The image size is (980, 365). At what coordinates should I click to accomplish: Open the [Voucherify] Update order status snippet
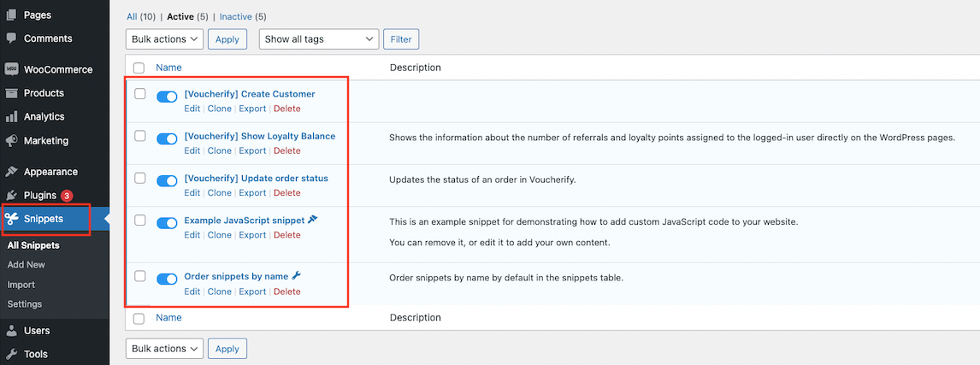(x=257, y=178)
